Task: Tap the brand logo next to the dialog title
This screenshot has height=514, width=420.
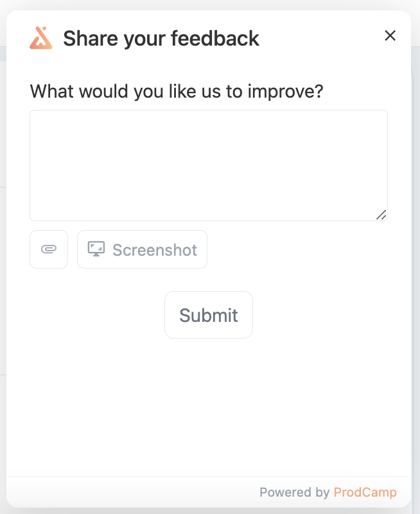Action: [x=40, y=38]
